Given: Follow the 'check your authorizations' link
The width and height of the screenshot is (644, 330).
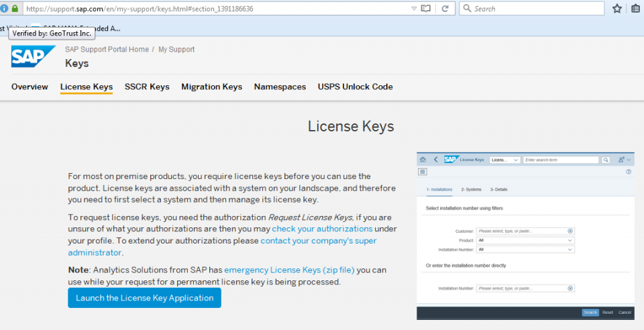Looking at the screenshot, I should click(313, 229).
